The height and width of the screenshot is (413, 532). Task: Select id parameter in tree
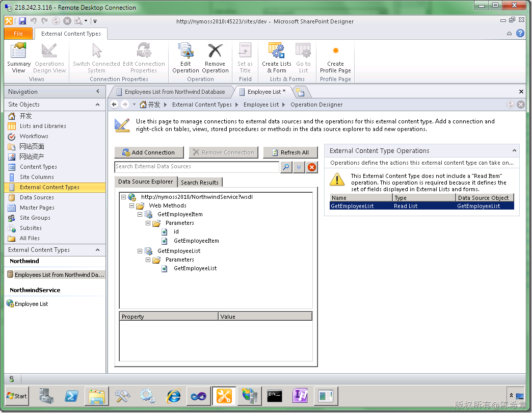[x=176, y=231]
